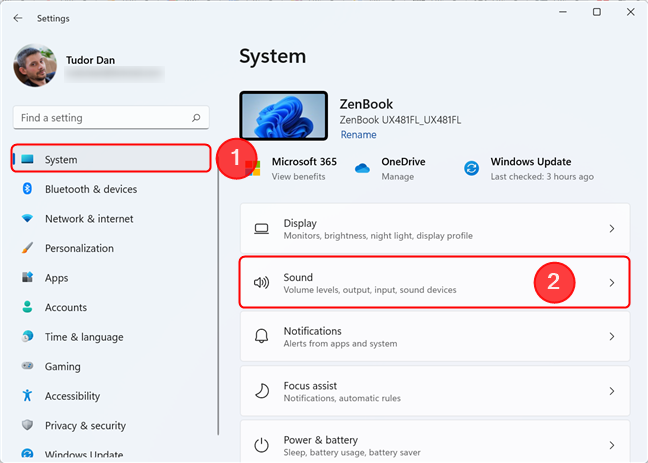Screen dimensions: 648x463
Task: Click OneDrive Manage link
Action: coord(398,177)
